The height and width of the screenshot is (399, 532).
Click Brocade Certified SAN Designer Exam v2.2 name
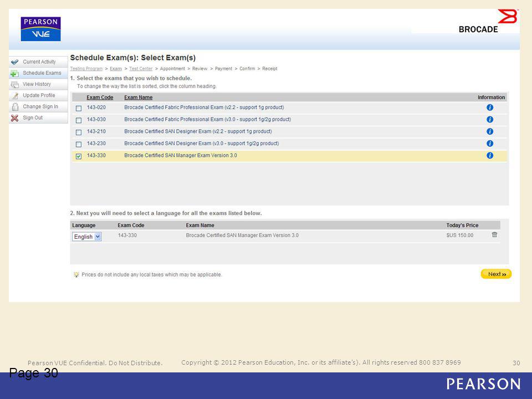pos(198,131)
